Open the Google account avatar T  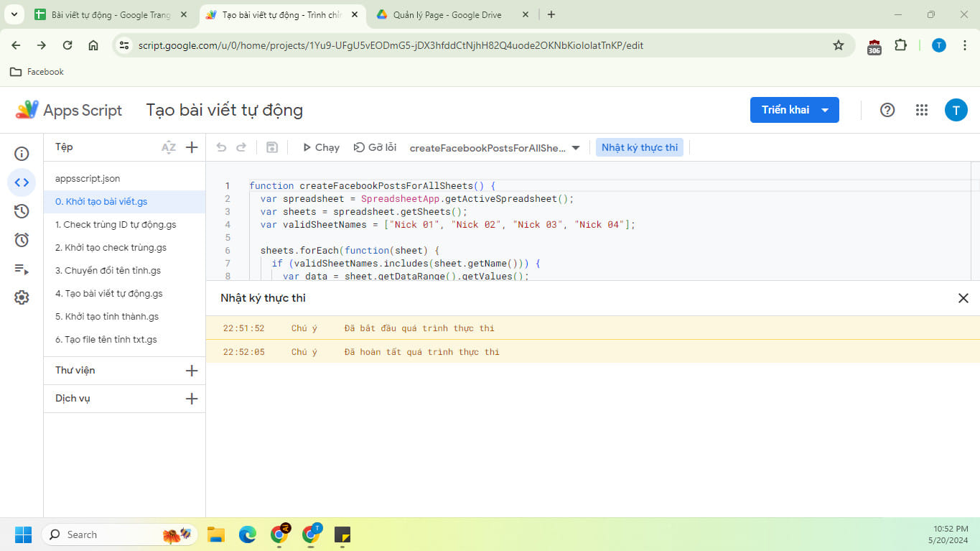pyautogui.click(x=956, y=110)
